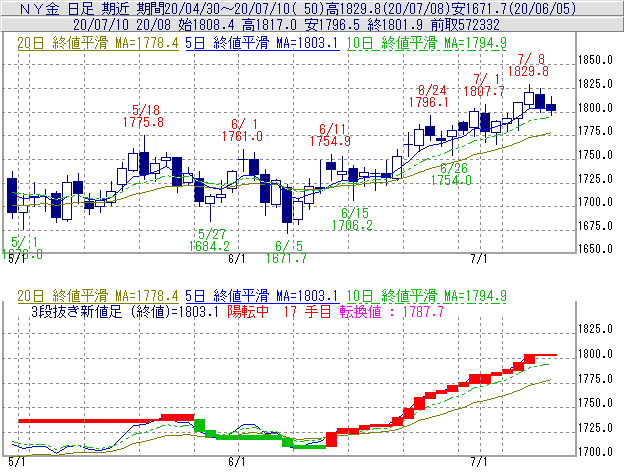Click the 陽転中 17 手目 status text
Viewport: 624px width, 474px height.
pyautogui.click(x=279, y=312)
